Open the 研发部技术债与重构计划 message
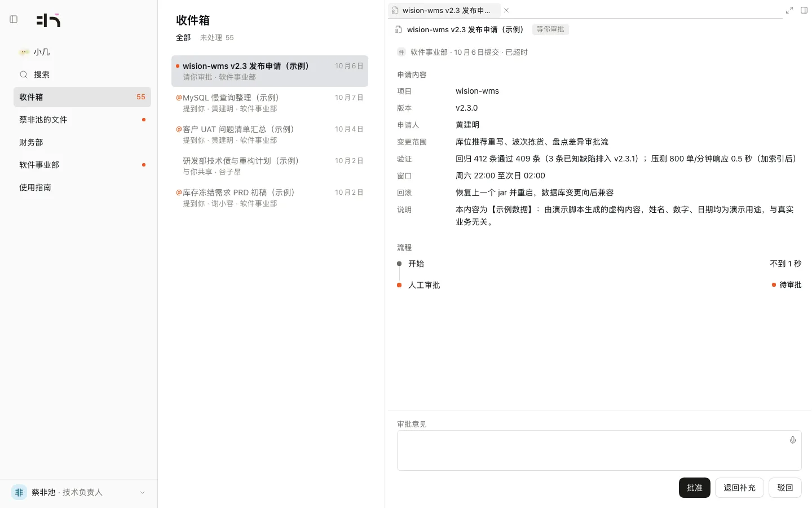The width and height of the screenshot is (812, 508). coord(270,166)
